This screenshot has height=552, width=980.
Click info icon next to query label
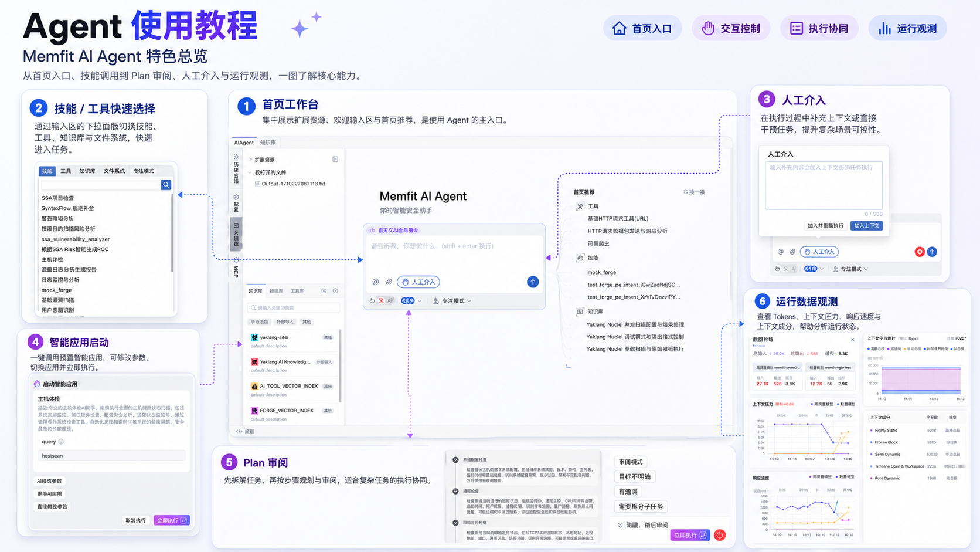(x=62, y=442)
